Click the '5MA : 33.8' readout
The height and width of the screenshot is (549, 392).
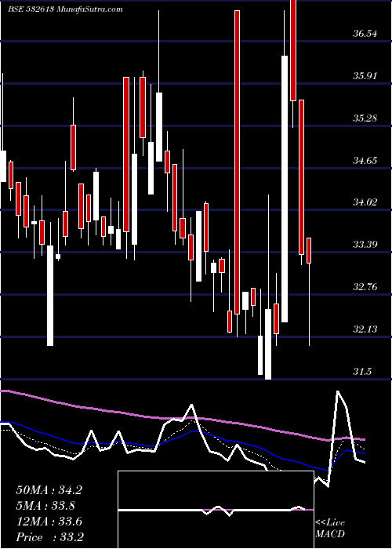(x=45, y=506)
